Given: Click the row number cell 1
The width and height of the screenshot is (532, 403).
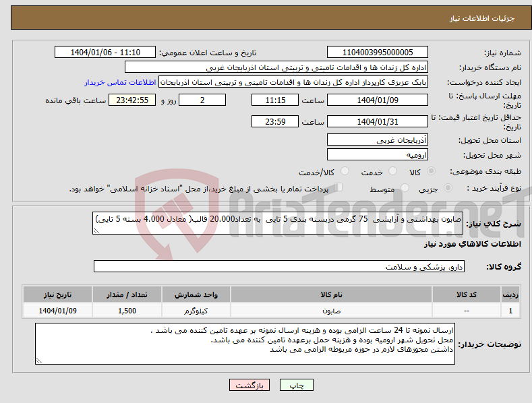Looking at the screenshot, I should (x=510, y=311).
